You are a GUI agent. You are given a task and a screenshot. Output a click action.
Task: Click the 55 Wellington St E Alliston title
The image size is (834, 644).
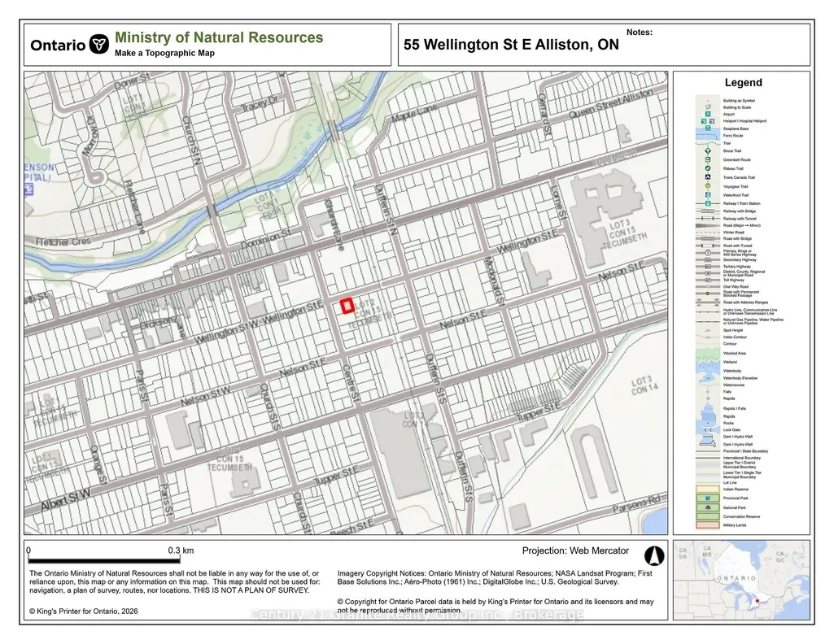[x=511, y=45]
